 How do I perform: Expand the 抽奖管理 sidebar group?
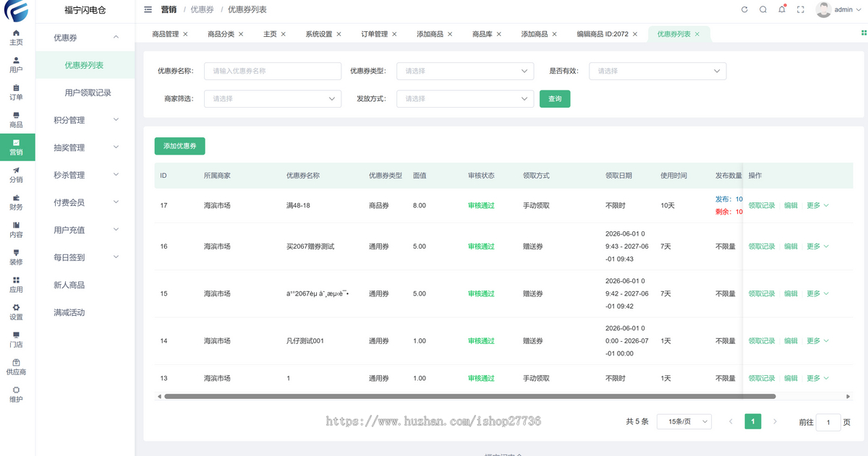[85, 147]
